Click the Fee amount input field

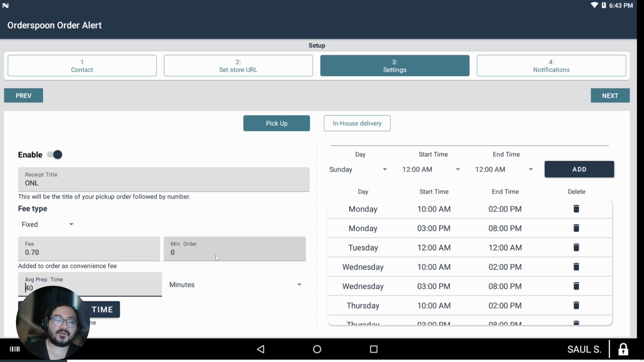tap(89, 249)
